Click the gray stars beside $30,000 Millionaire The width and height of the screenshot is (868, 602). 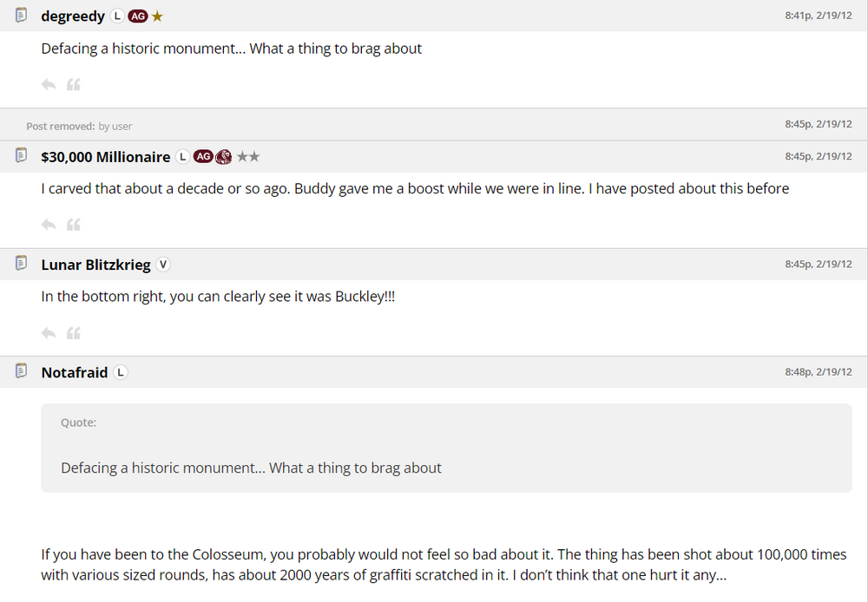coord(247,157)
